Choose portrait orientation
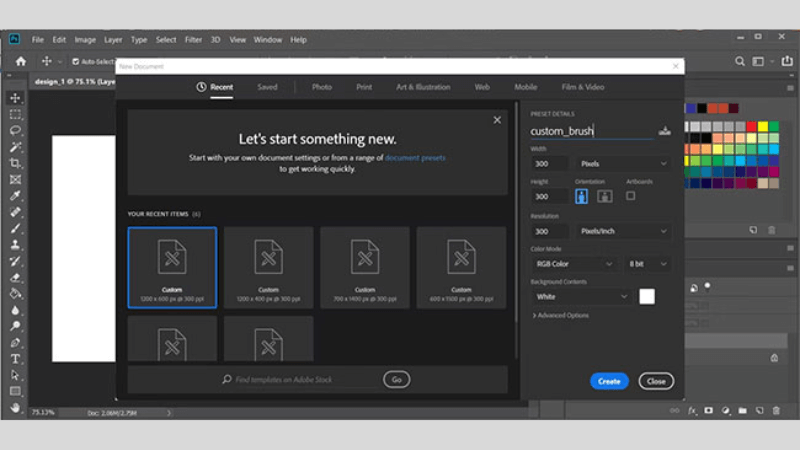800x450 pixels. (x=581, y=196)
